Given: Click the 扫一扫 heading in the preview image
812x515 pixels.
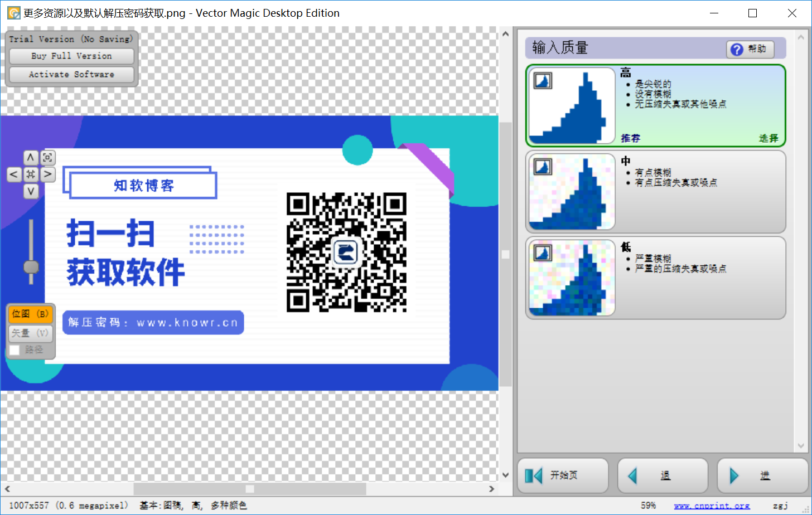Looking at the screenshot, I should [110, 233].
